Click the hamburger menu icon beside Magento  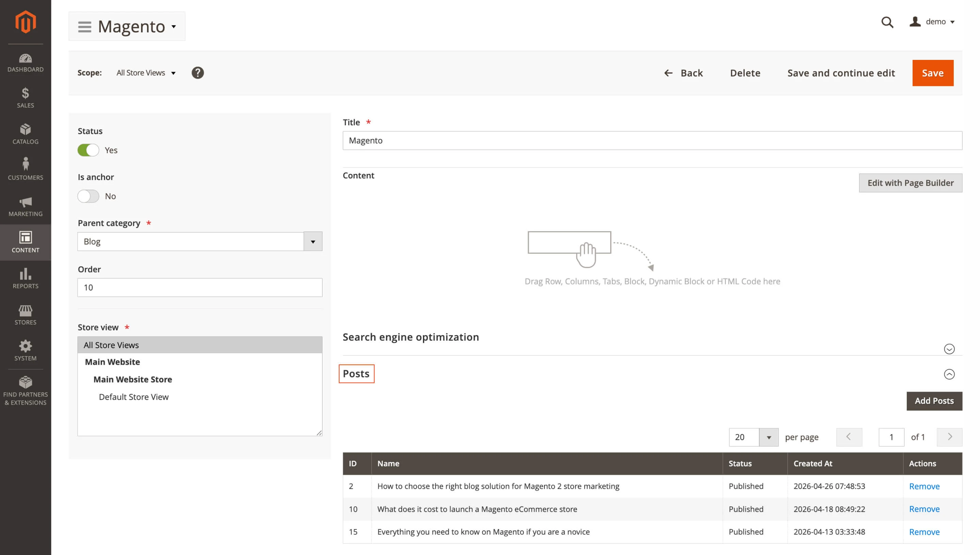(85, 27)
